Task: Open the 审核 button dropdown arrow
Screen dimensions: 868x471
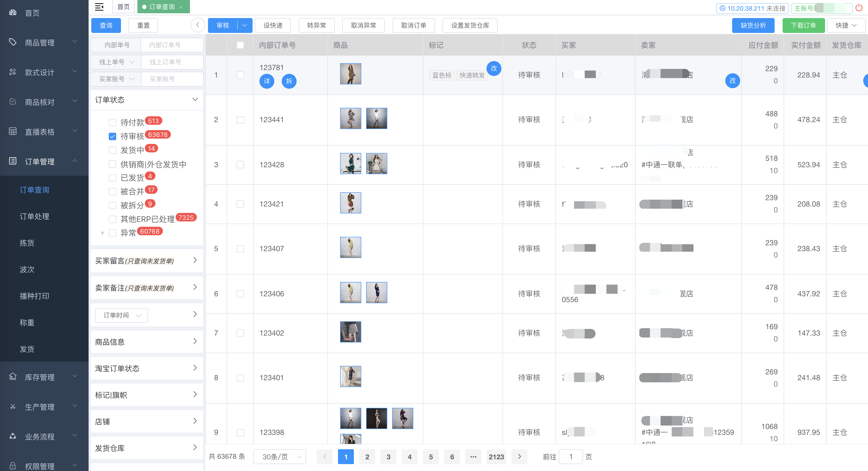Action: (245, 25)
